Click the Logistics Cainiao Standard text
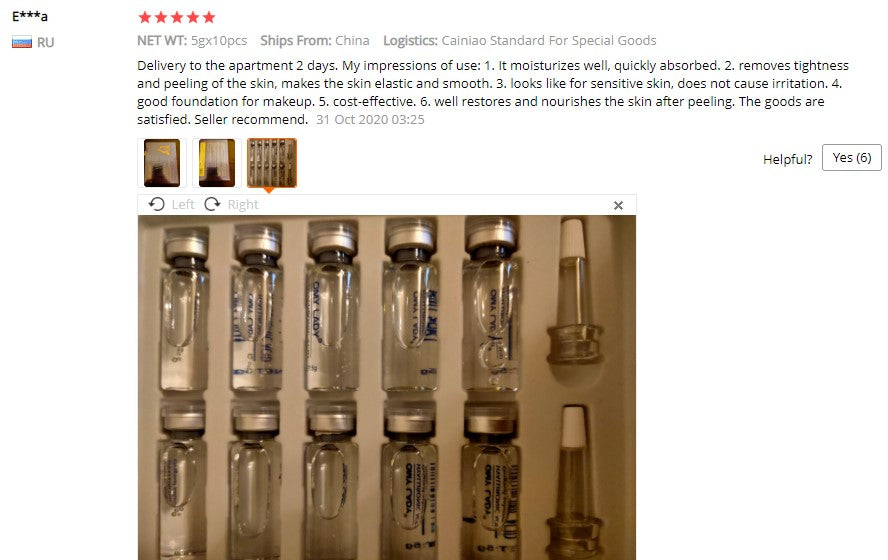 520,41
